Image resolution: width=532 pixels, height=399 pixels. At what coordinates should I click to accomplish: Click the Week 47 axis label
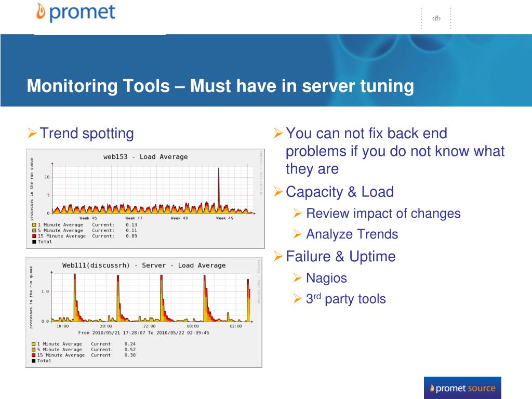click(134, 218)
